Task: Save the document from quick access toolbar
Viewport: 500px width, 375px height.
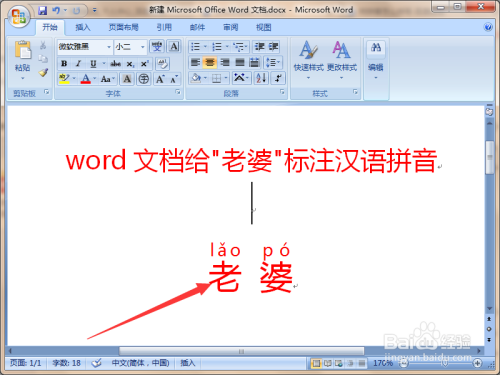Action: tap(42, 11)
